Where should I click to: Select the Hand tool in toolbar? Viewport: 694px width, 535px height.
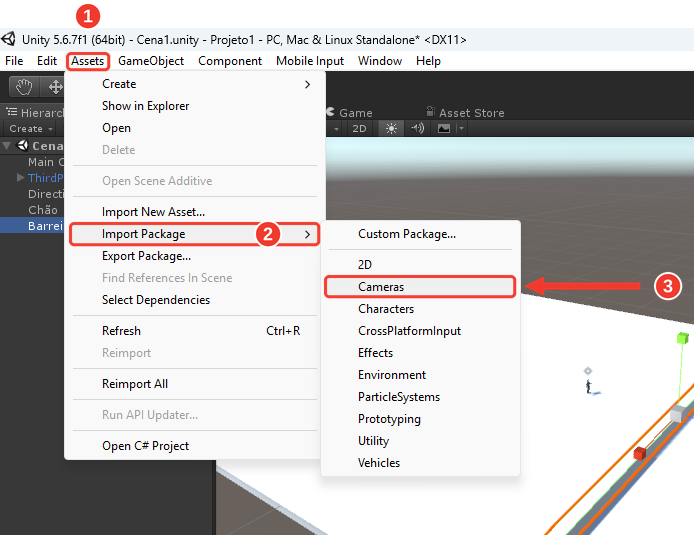(x=24, y=86)
